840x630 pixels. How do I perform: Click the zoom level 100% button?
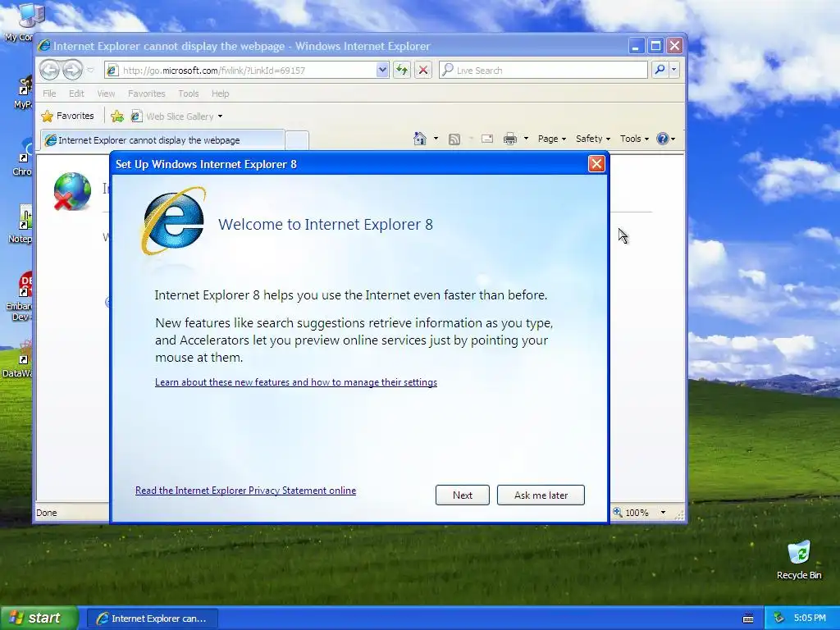(x=631, y=513)
